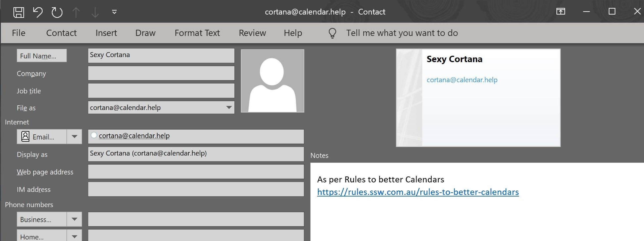
Task: Click the Email... address book button
Action: [x=42, y=137]
